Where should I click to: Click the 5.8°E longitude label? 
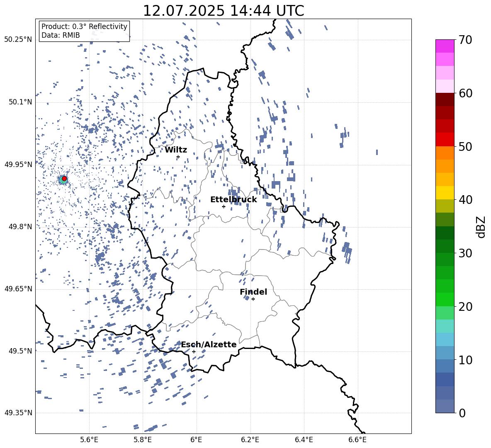(x=143, y=440)
